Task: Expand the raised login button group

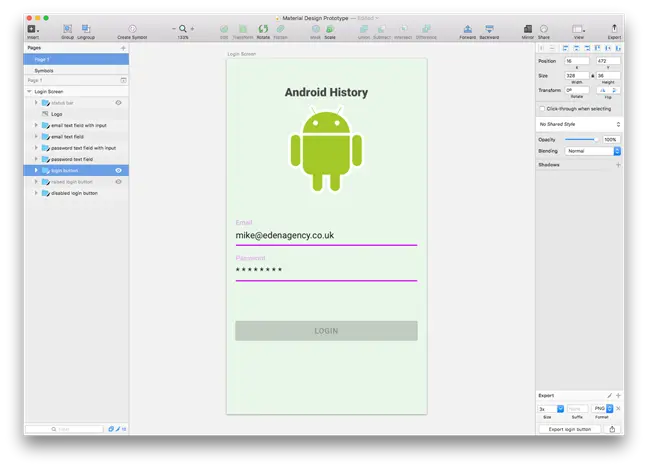Action: 36,181
